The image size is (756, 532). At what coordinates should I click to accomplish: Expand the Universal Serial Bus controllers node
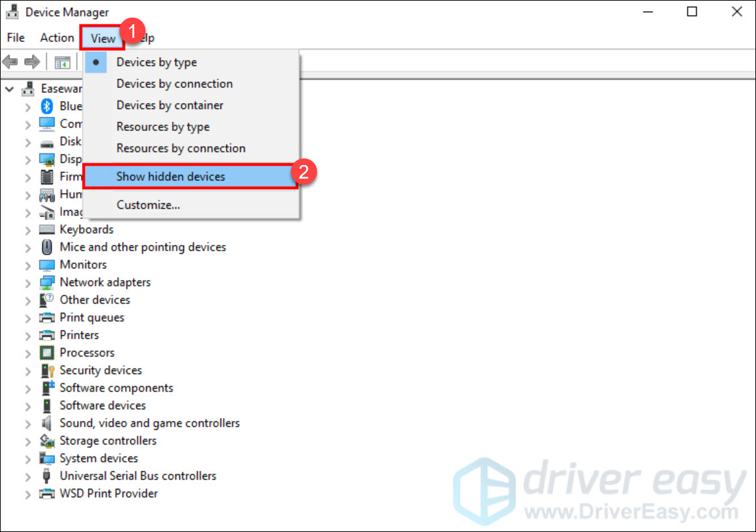pyautogui.click(x=27, y=476)
